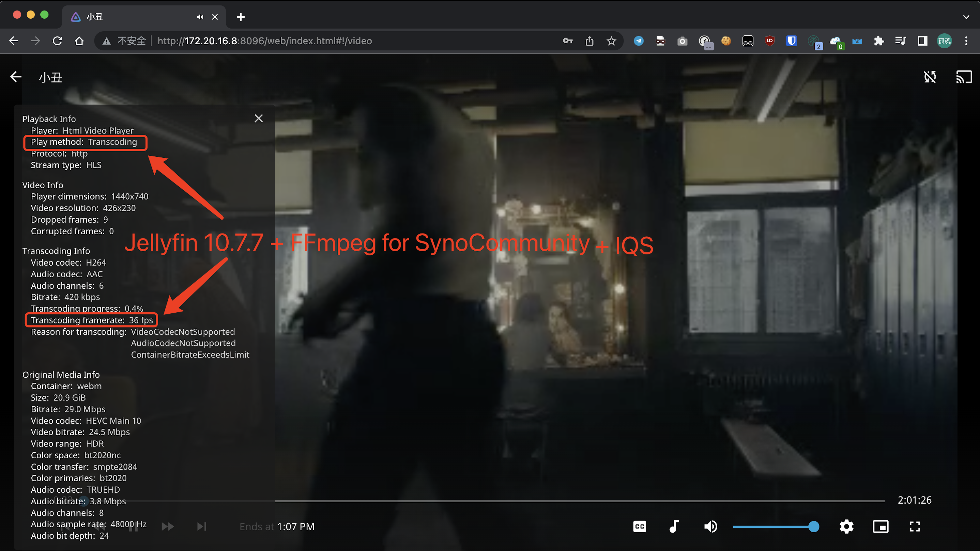Viewport: 980px width, 551px height.
Task: Open playback quality settings gear
Action: [846, 526]
